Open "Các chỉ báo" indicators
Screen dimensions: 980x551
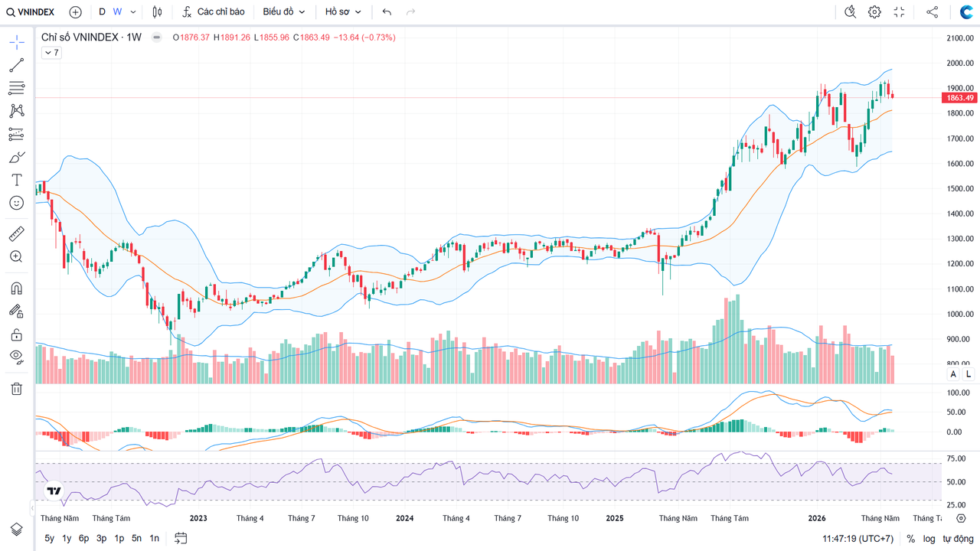pyautogui.click(x=213, y=11)
